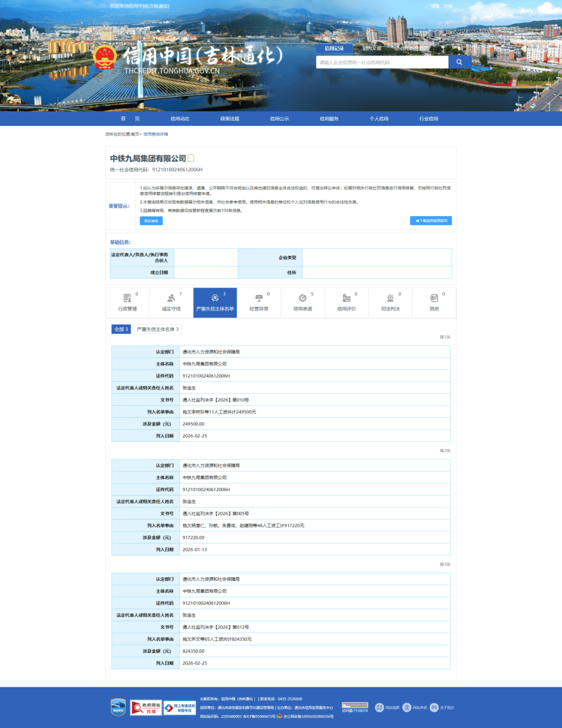Image resolution: width=562 pixels, height=728 pixels.
Task: Click 登录 link at top
Action: pyautogui.click(x=435, y=6)
